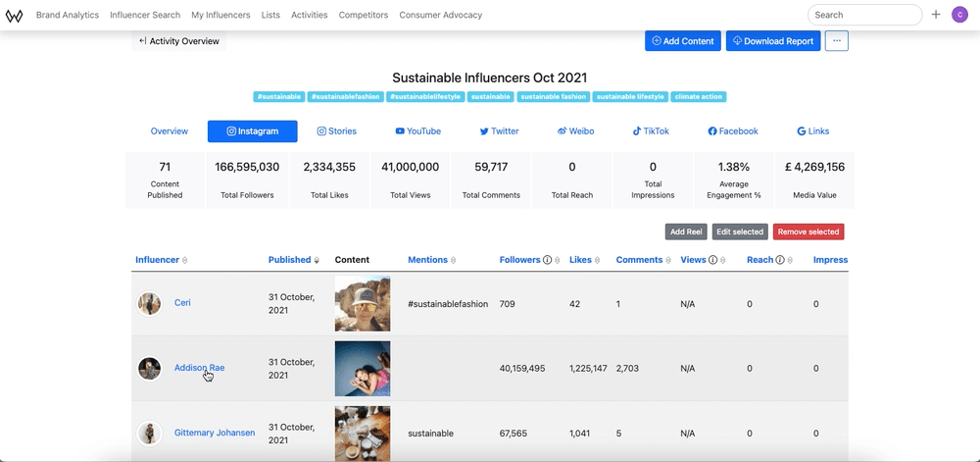Click the top bar Search field

pos(864,15)
